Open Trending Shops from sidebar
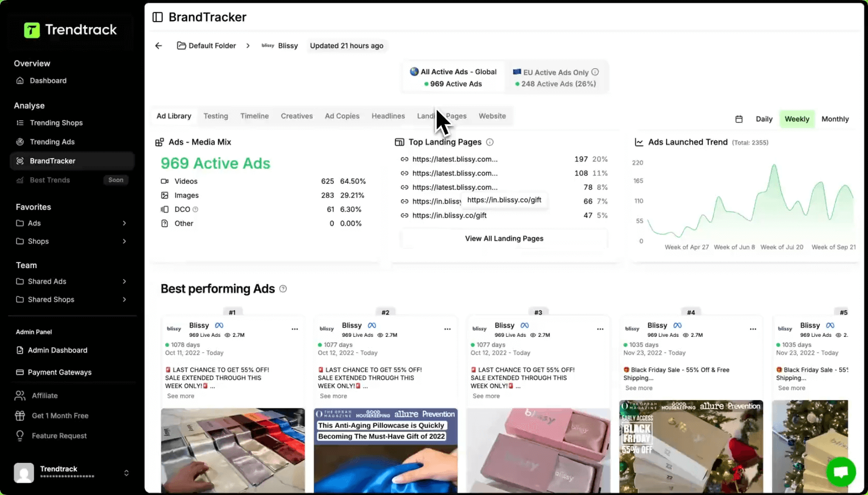Image resolution: width=868 pixels, height=495 pixels. click(x=56, y=123)
